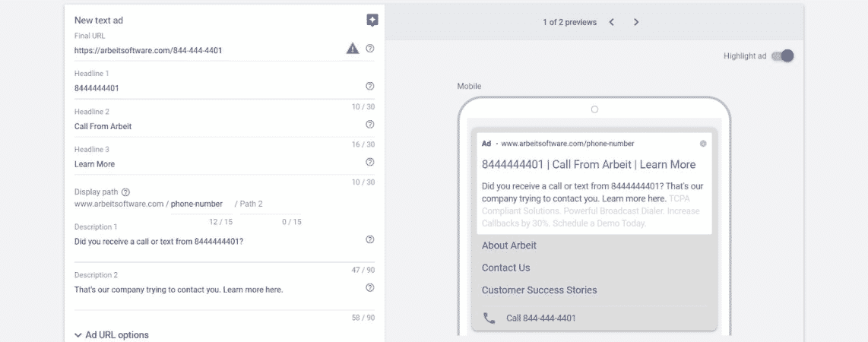Click the New text ad heading
This screenshot has width=868, height=342.
99,21
